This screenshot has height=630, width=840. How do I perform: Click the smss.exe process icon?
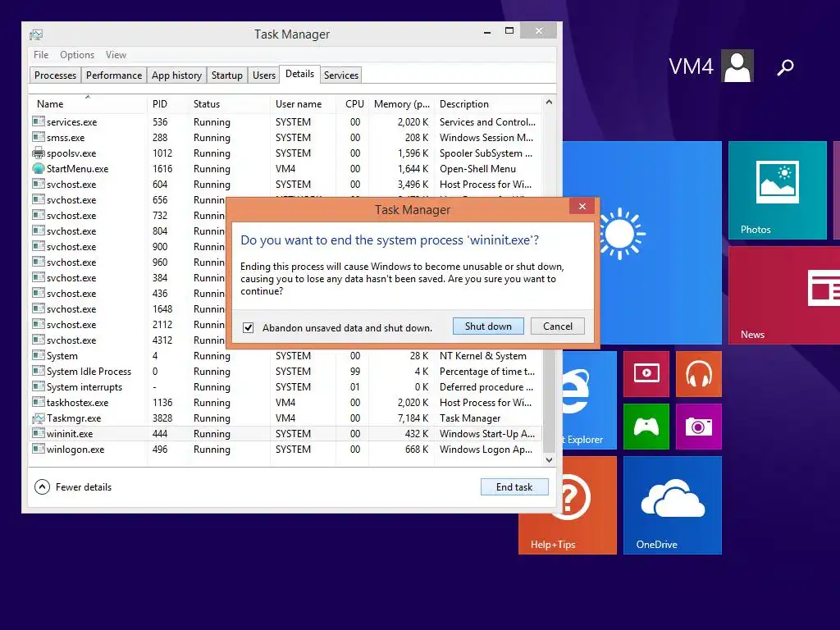(38, 137)
